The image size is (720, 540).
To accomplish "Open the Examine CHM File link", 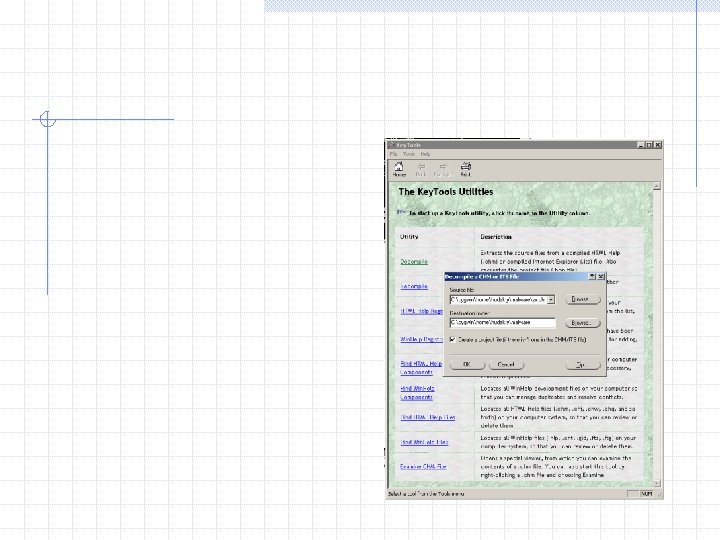I will pyautogui.click(x=423, y=467).
